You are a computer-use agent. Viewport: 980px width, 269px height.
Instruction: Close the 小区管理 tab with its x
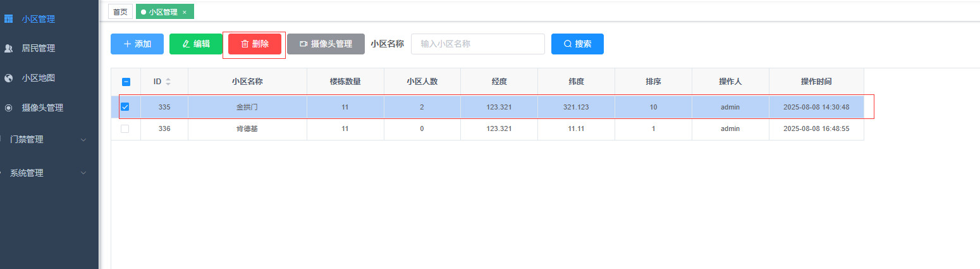tap(184, 12)
